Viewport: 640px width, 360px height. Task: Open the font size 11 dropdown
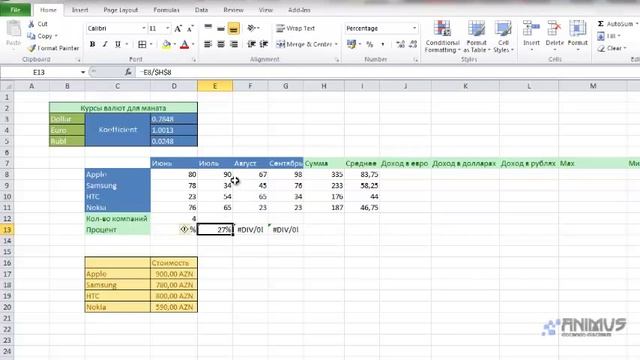pos(167,28)
